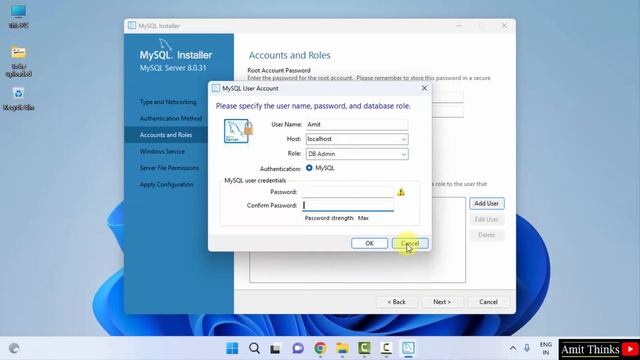
Task: Click the MySQL User Account title icon
Action: click(x=216, y=88)
